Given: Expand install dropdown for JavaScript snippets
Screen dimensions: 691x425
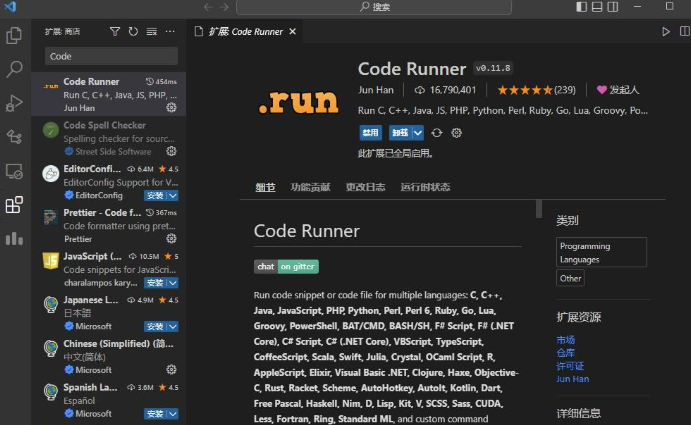Looking at the screenshot, I should (x=173, y=283).
